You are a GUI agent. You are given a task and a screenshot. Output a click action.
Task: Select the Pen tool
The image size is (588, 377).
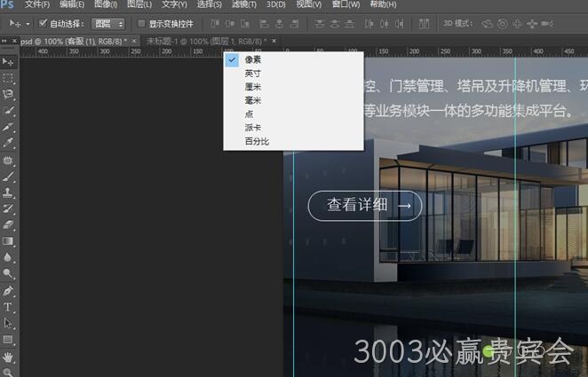tap(8, 291)
